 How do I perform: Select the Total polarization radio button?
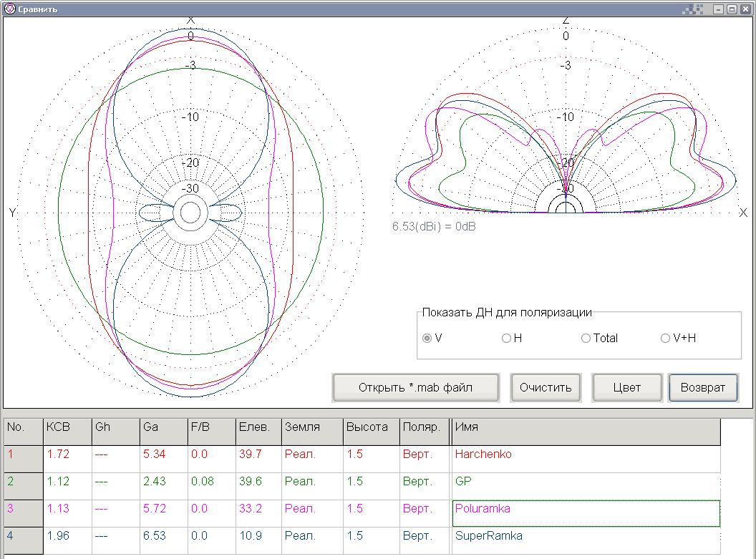(586, 339)
